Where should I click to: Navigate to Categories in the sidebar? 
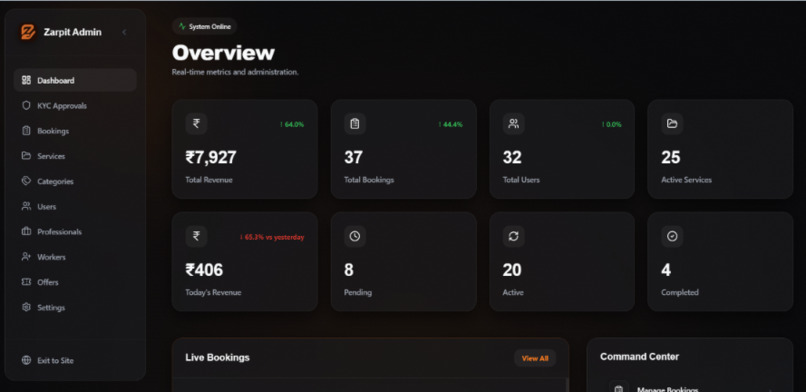pyautogui.click(x=75, y=181)
